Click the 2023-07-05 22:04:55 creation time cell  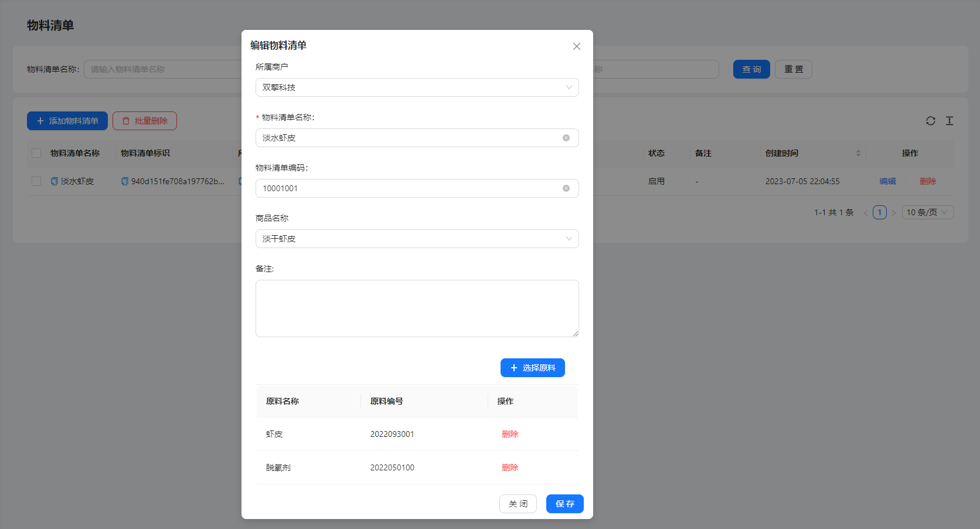(802, 181)
